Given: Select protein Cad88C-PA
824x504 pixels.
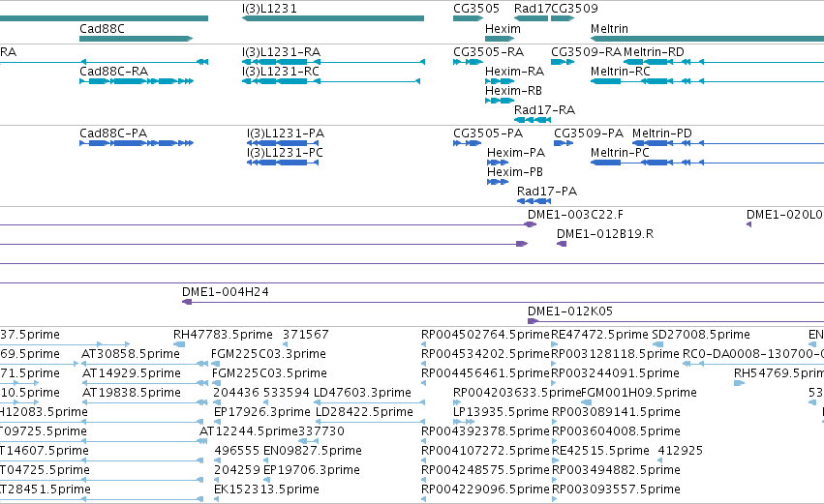Looking at the screenshot, I should pos(137,143).
